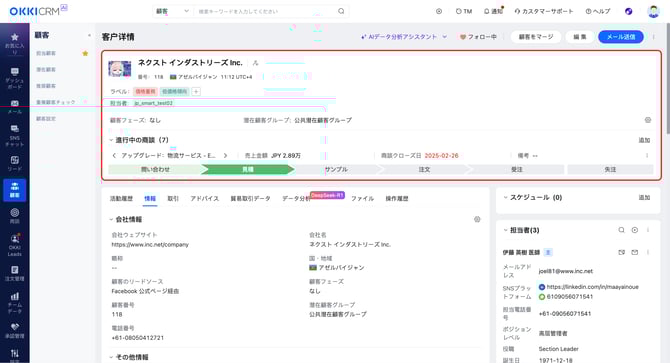Open the user avatar profile menu

click(x=653, y=12)
